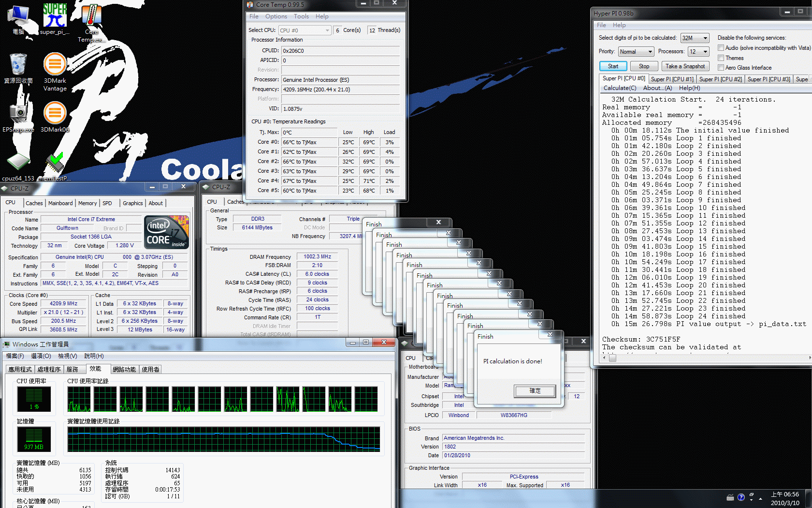Image resolution: width=812 pixels, height=508 pixels.
Task: Click the Intel Core i7 inside logo
Action: click(x=167, y=232)
